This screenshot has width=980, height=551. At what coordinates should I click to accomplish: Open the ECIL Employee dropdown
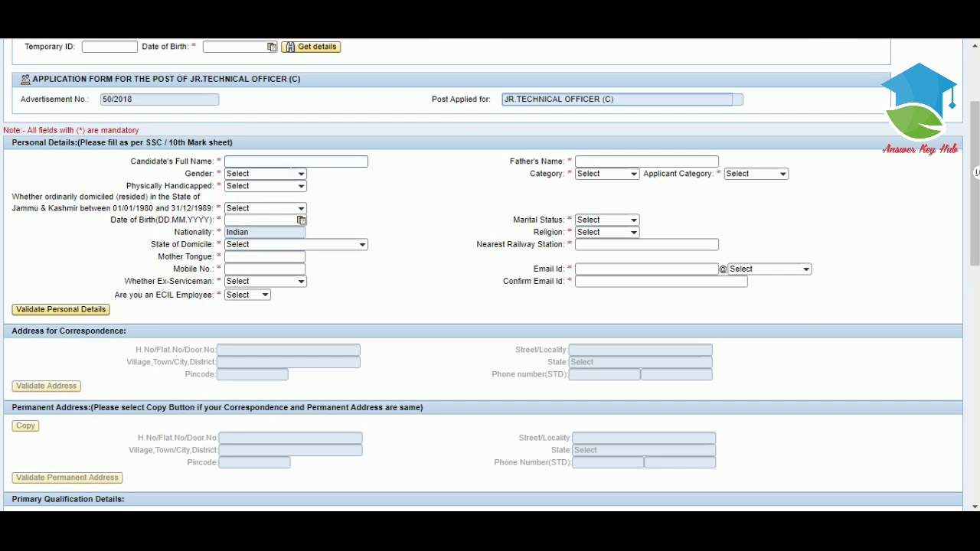click(x=247, y=295)
